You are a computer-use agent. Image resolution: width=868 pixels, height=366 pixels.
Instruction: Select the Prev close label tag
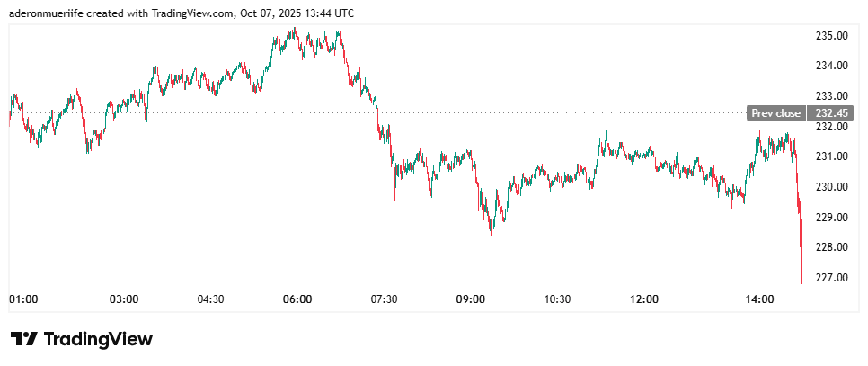pos(775,113)
